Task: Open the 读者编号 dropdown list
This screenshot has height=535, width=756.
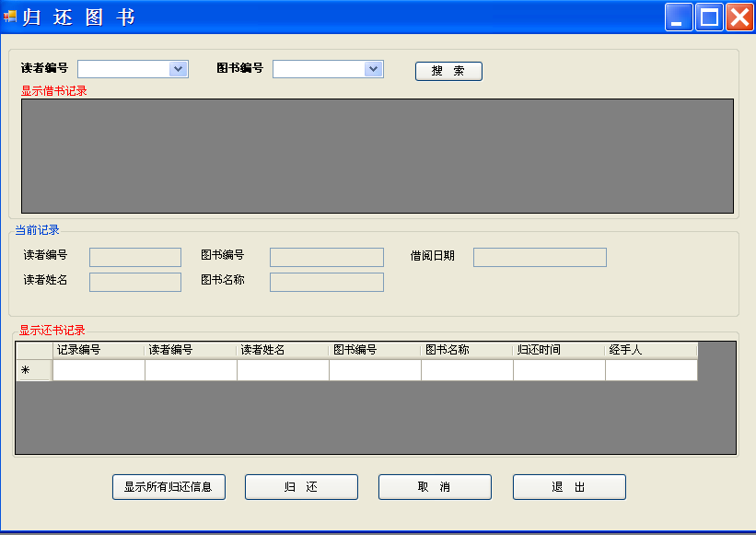Action: tap(179, 69)
